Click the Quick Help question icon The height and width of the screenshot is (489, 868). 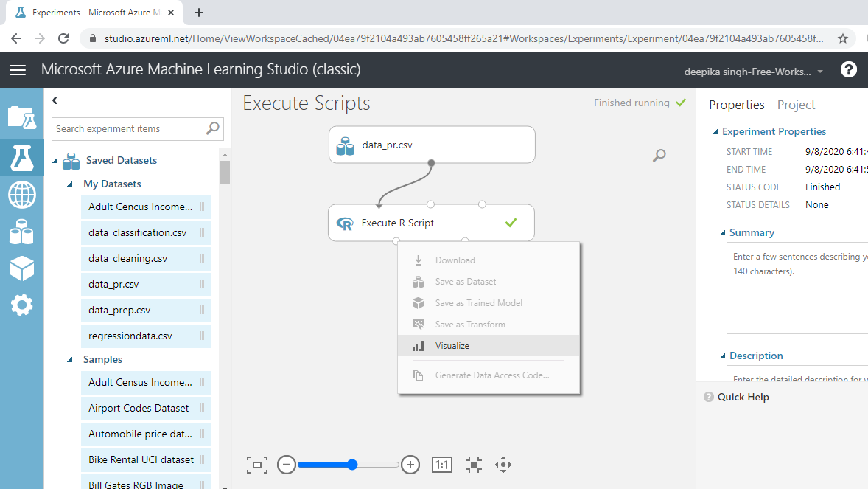pyautogui.click(x=709, y=397)
